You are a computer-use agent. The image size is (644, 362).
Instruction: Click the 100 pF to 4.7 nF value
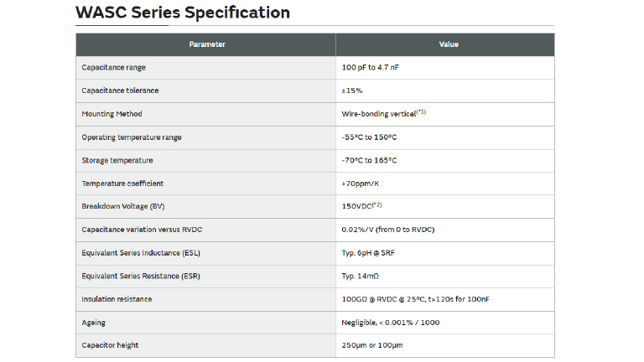point(375,67)
